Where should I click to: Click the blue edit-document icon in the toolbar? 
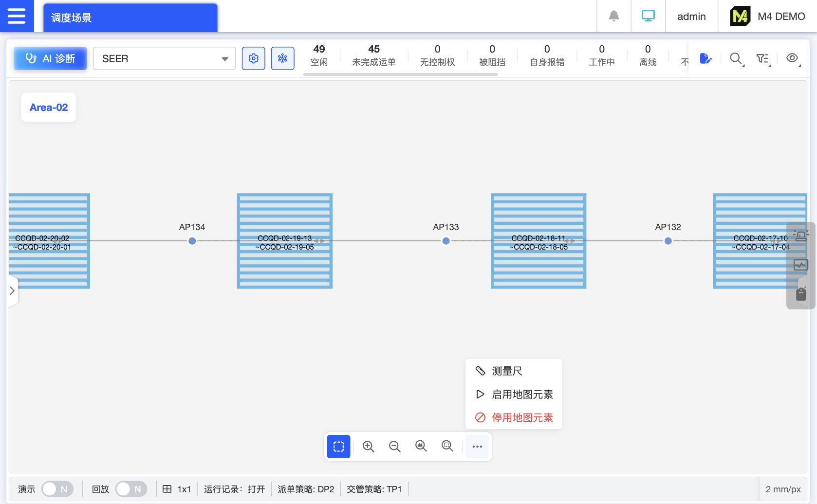[x=706, y=58]
